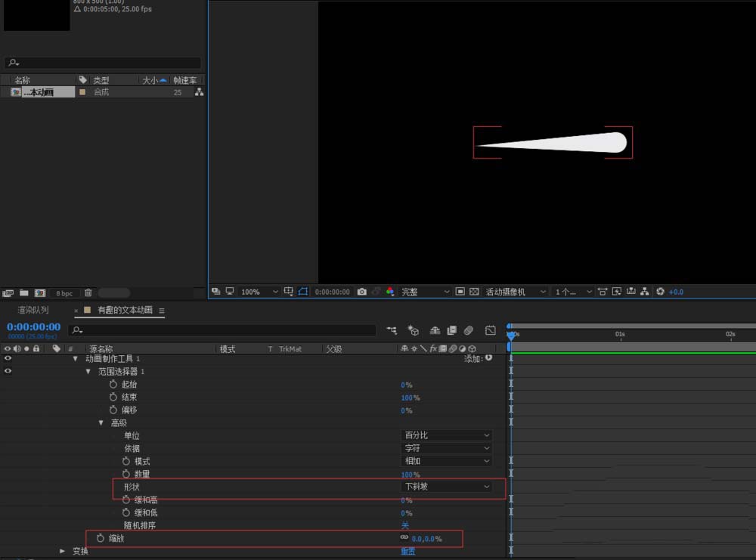Open the 依据 dropdown showing 字符
Viewport: 756px width, 560px height.
446,448
